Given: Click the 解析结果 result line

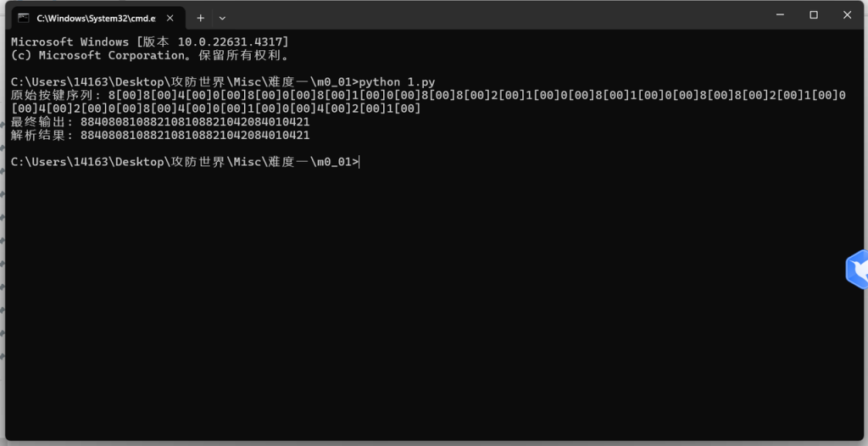Looking at the screenshot, I should pyautogui.click(x=160, y=136).
